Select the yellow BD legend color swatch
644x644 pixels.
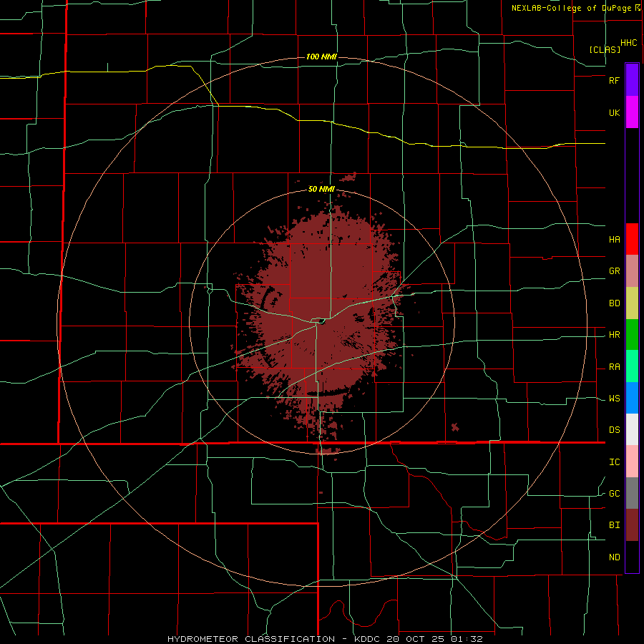pos(632,303)
